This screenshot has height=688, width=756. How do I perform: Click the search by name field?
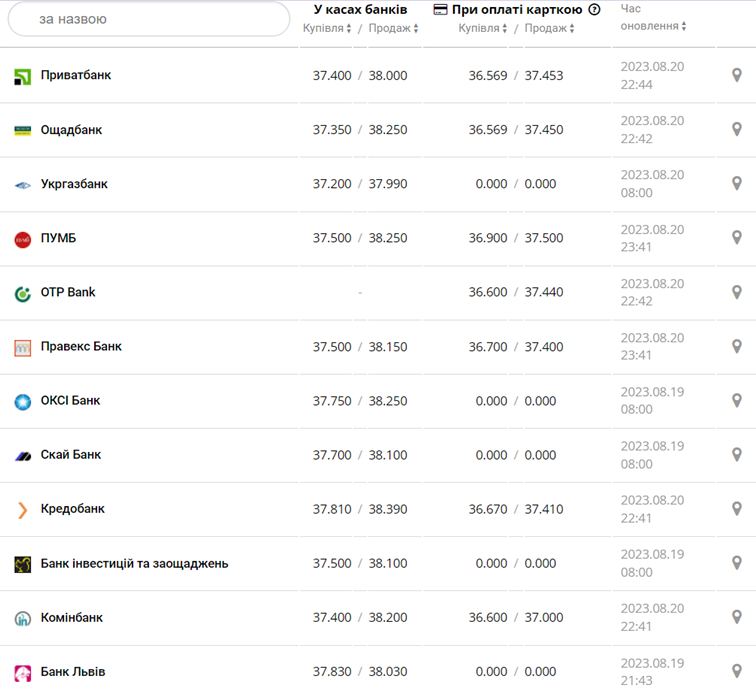point(148,19)
